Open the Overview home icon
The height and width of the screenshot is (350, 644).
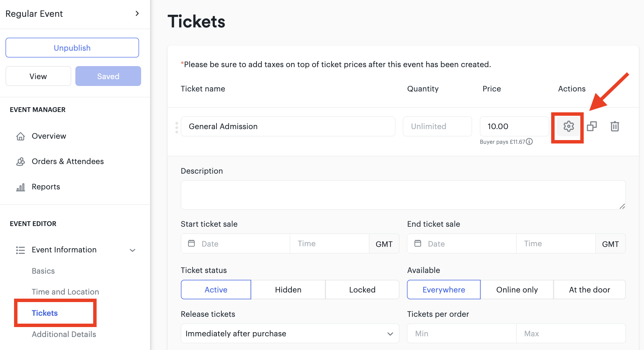21,136
